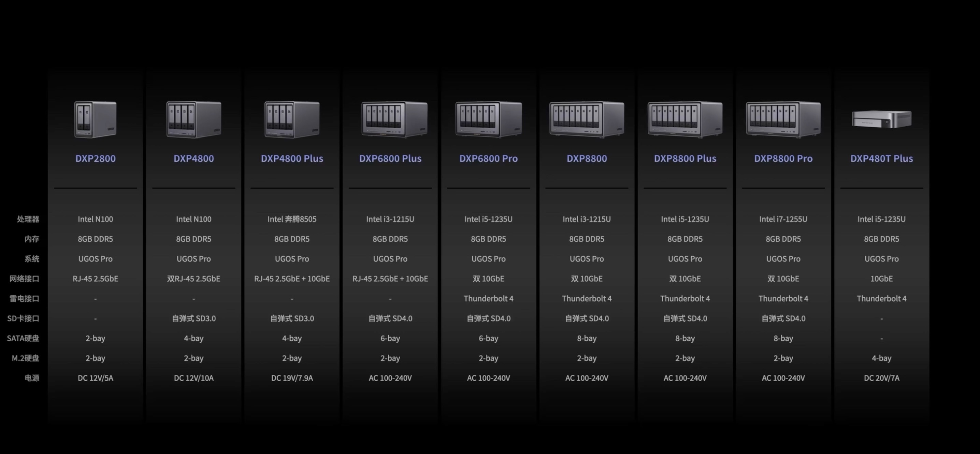This screenshot has width=980, height=454.
Task: Click RJ-45 2.5GbE + 10GbE under DXP4800 Plus
Action: point(292,279)
